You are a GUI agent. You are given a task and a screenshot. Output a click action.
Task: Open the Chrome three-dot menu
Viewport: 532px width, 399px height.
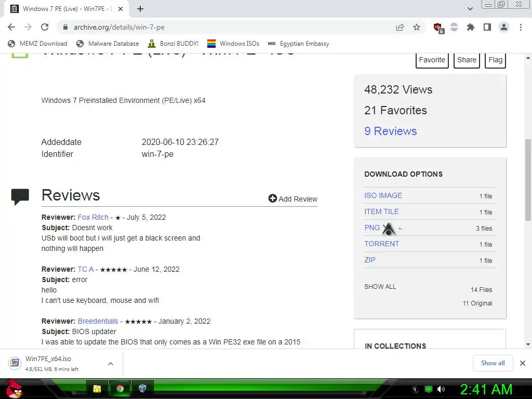pos(521,27)
